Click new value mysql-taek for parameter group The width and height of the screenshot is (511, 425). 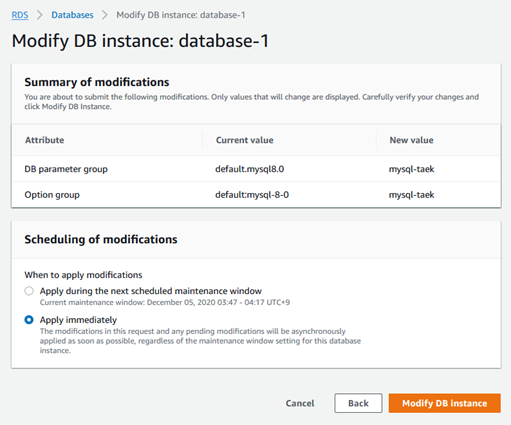(411, 169)
